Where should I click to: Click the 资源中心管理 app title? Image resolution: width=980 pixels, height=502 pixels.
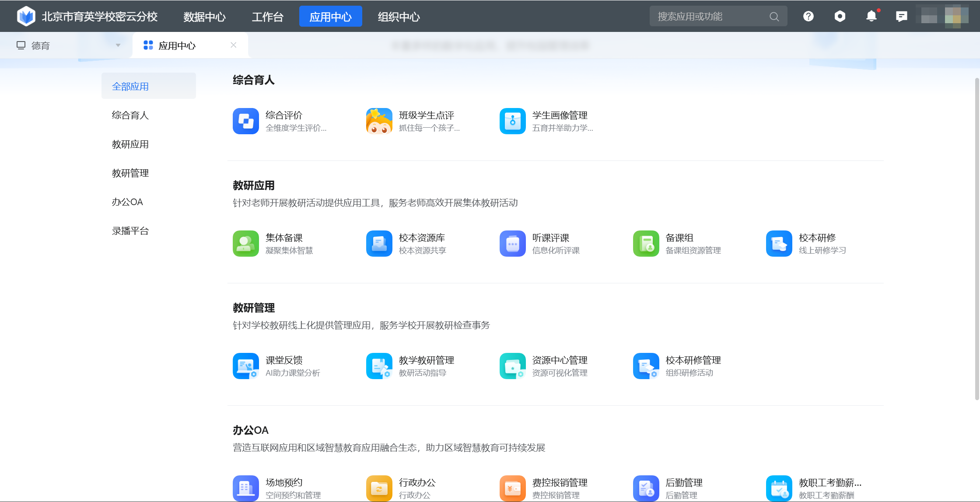(560, 360)
